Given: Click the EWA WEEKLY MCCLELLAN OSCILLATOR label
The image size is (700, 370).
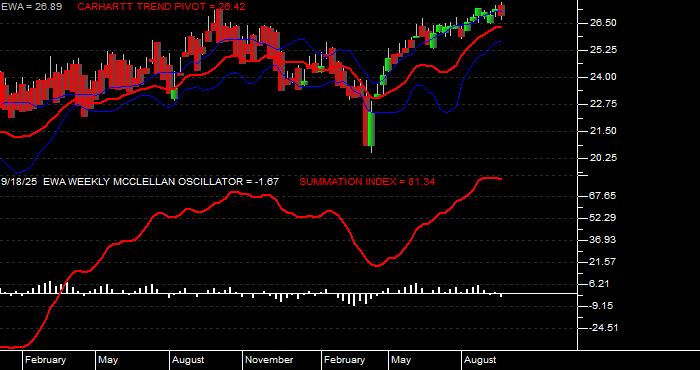Looking at the screenshot, I should (161, 182).
